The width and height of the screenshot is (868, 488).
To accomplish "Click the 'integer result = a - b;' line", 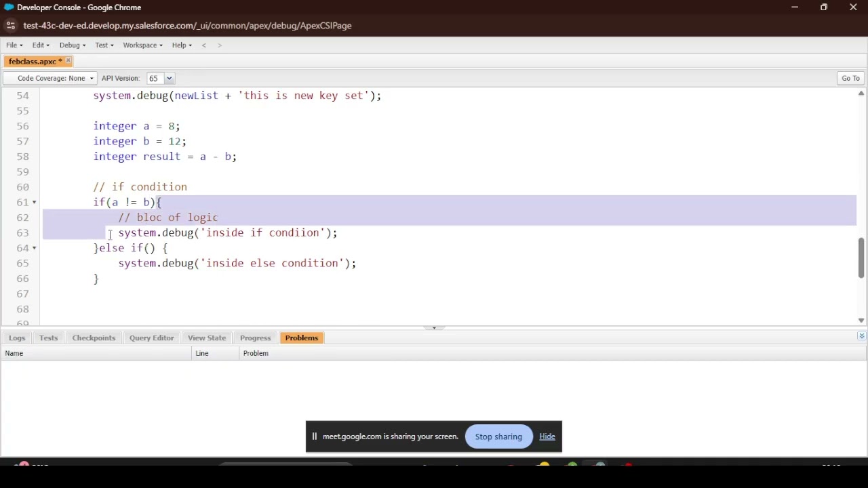I will (x=165, y=157).
